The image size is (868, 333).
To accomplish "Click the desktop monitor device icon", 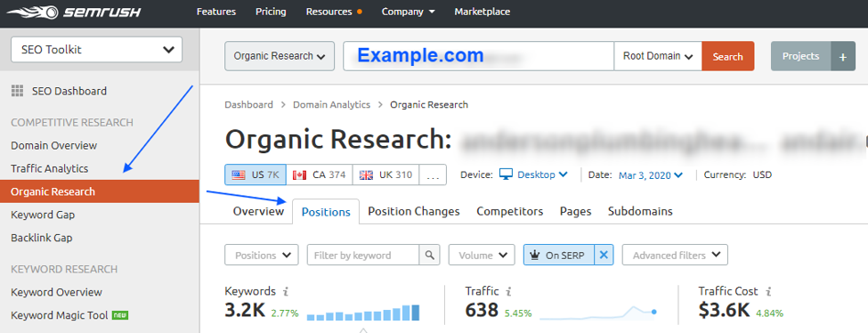I will [506, 175].
